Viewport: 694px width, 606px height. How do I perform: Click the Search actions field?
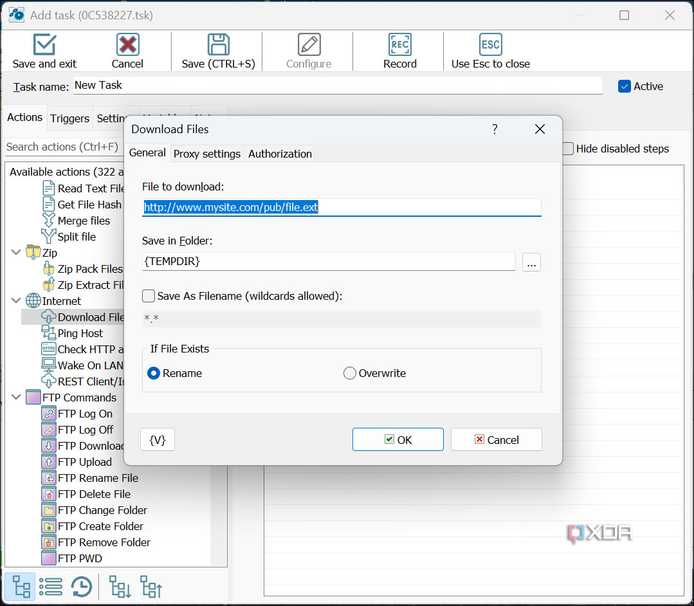(63, 147)
